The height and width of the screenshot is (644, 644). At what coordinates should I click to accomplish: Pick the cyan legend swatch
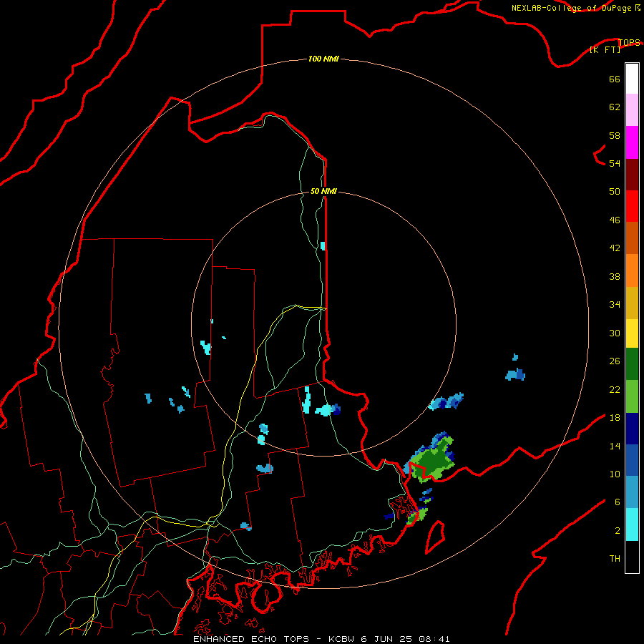click(x=632, y=525)
